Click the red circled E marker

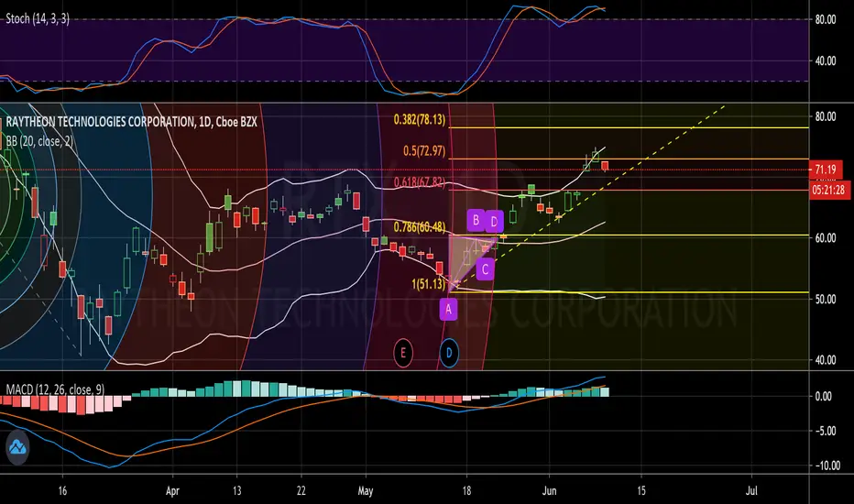(403, 353)
